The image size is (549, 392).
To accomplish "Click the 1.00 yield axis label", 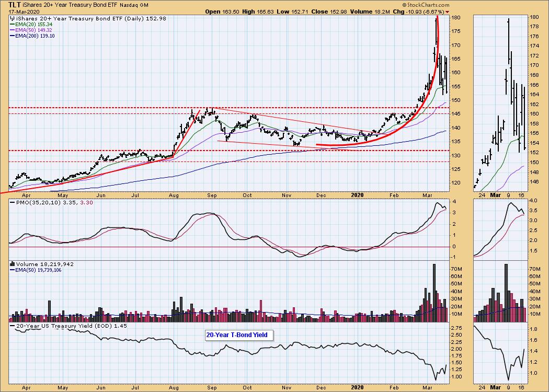I will pos(458,377).
